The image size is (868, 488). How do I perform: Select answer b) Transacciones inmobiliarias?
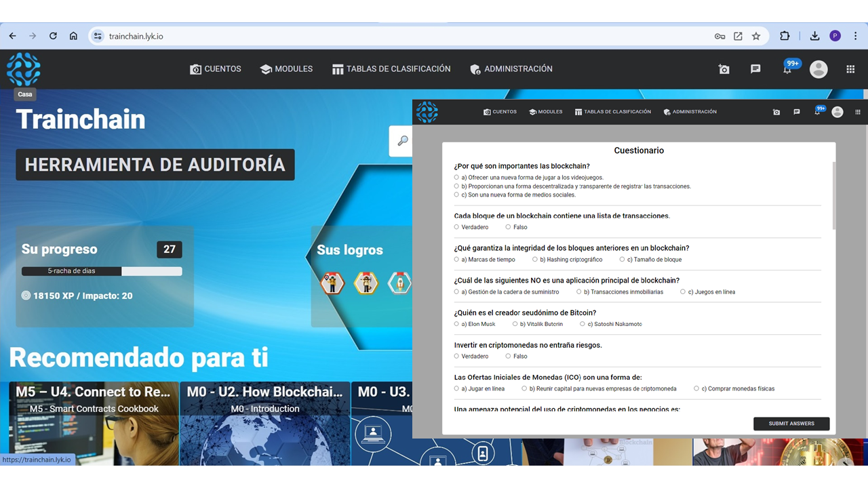(579, 292)
